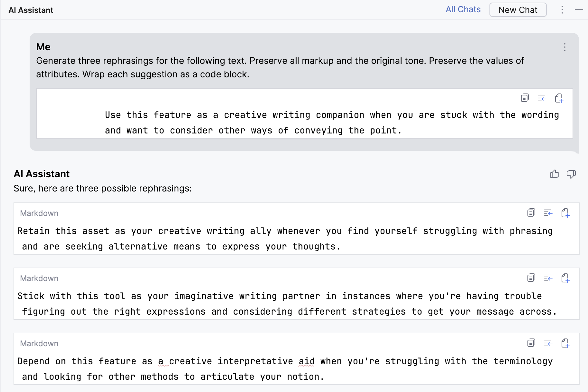This screenshot has height=392, width=588.
Task: Copy the first Markdown rephrasing to clipboard
Action: tap(531, 213)
